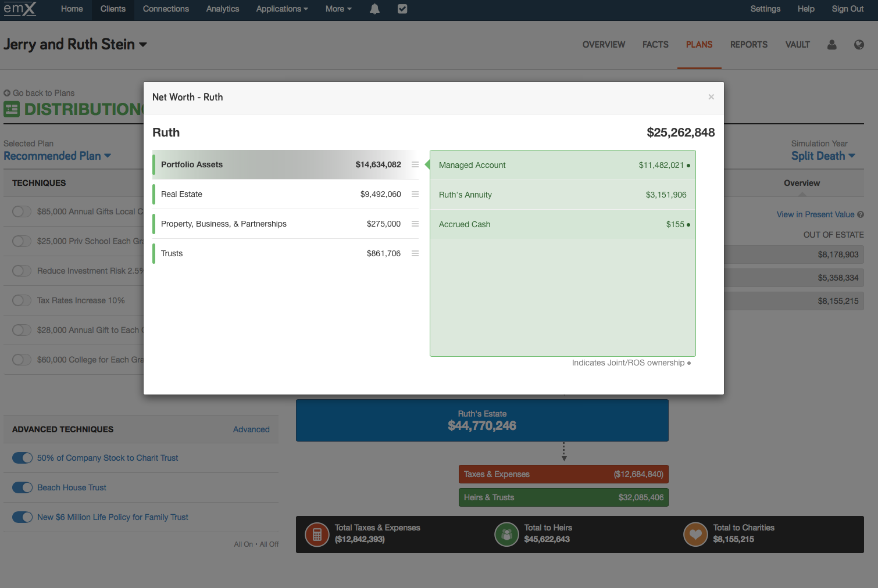Screen dimensions: 878x588
Task: Select the Trusts category row
Action: 285,253
